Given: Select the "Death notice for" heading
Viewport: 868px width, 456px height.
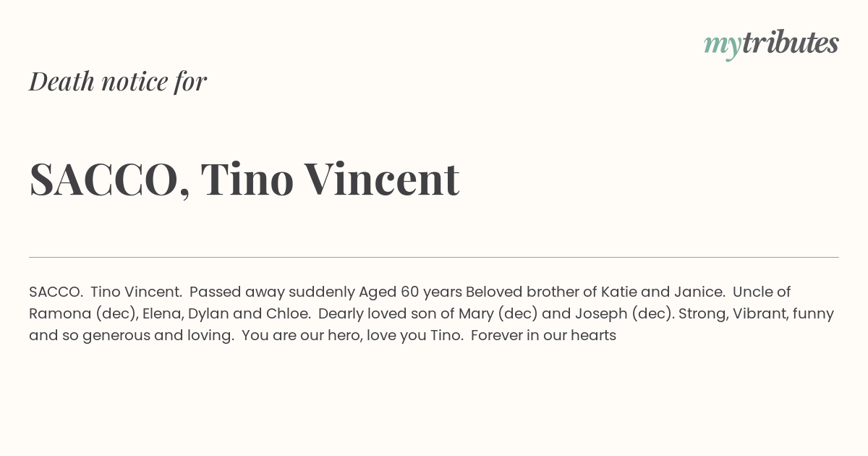Looking at the screenshot, I should pos(118,81).
